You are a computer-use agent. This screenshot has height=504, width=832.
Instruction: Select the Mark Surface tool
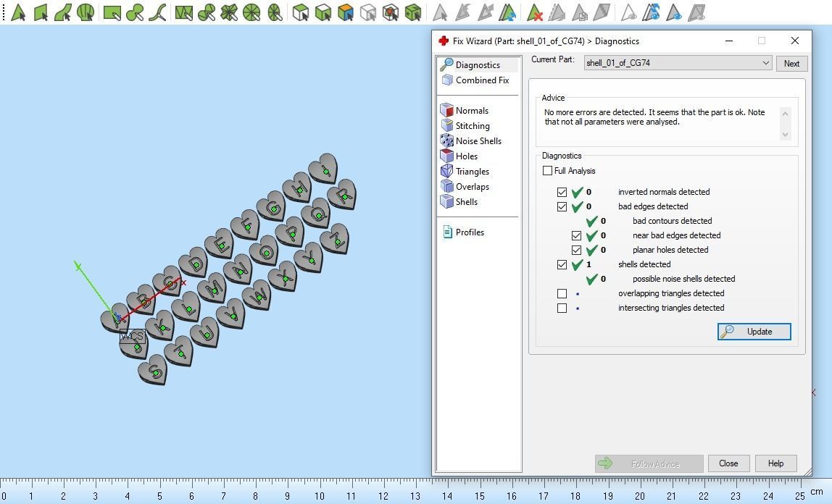click(x=63, y=12)
